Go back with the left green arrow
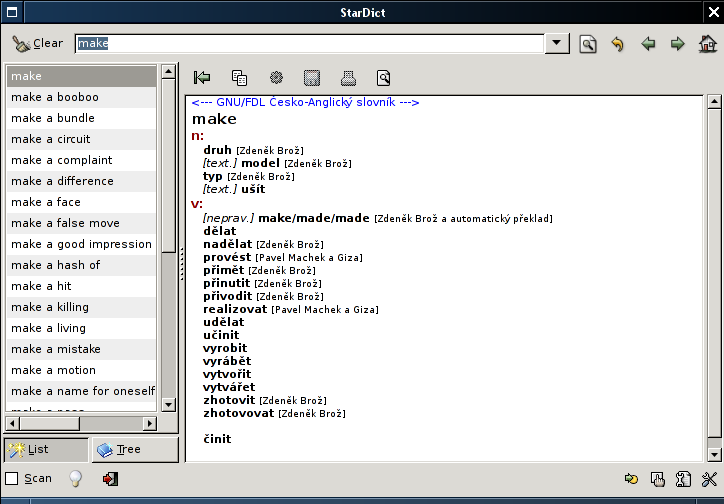 [648, 44]
